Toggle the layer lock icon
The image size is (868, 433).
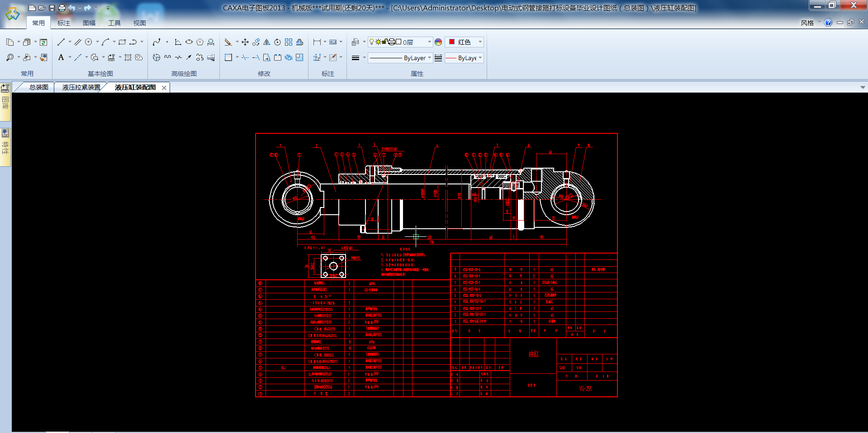click(385, 42)
